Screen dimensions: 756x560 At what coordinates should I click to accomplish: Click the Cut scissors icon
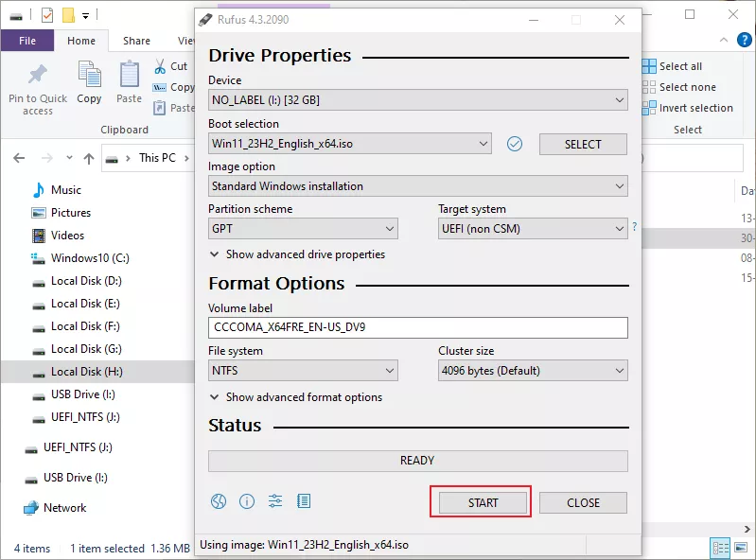160,66
